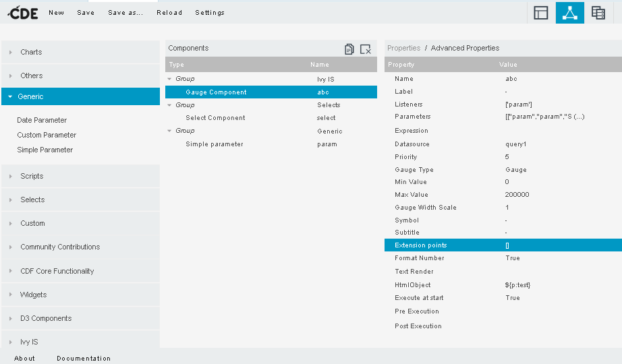Edit the Gauge Width Scale value

point(507,208)
